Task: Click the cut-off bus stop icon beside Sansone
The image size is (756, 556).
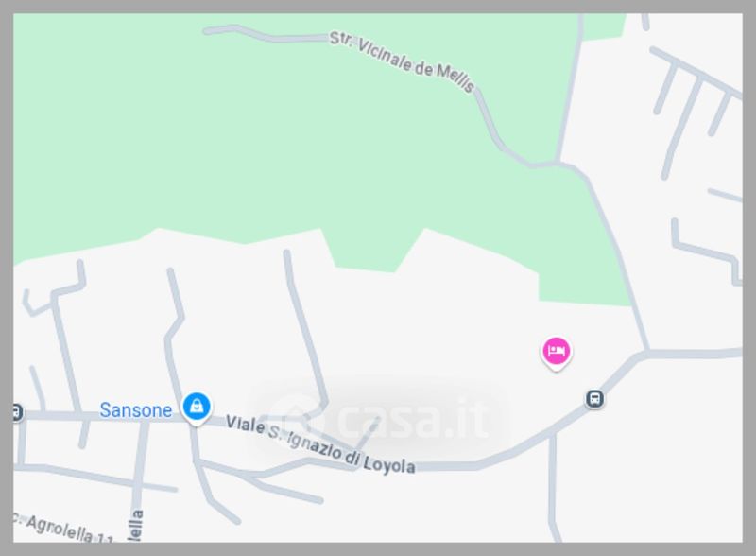Action: (16, 412)
